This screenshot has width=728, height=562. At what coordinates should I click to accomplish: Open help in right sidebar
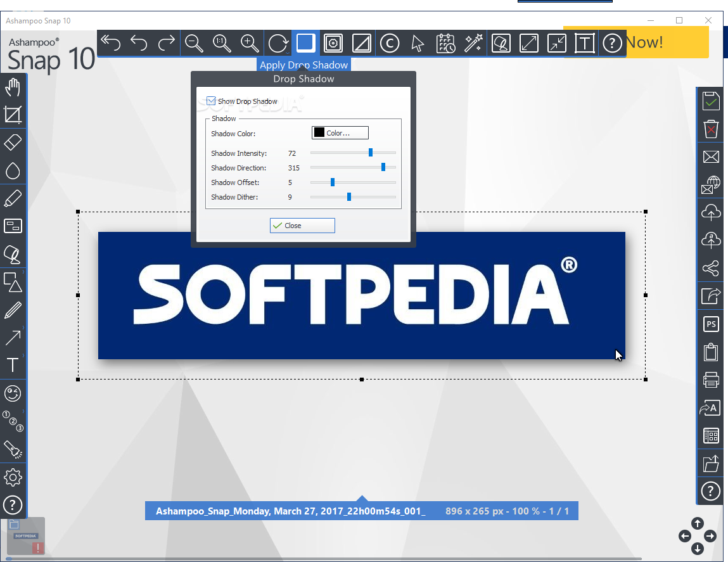(x=711, y=491)
